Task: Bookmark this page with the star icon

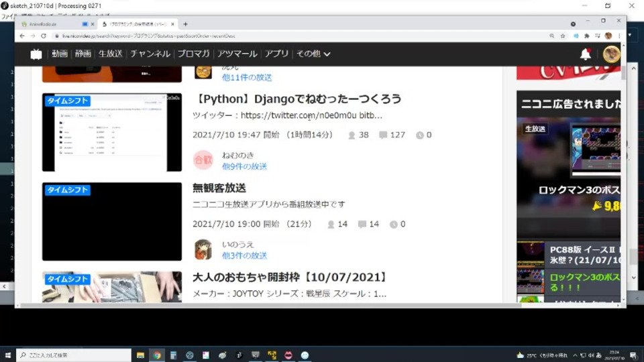Action: click(x=563, y=36)
